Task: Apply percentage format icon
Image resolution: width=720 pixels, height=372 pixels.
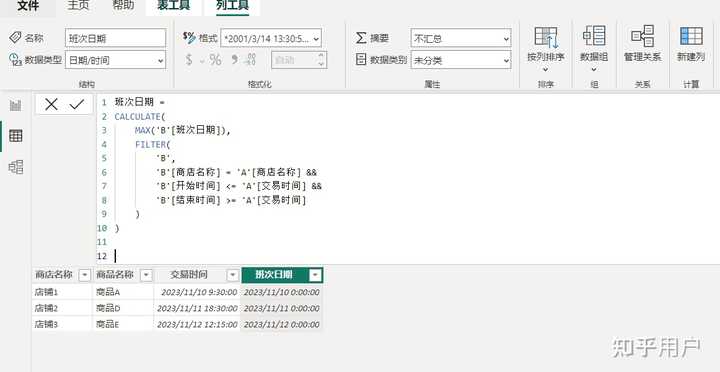Action: click(x=215, y=60)
